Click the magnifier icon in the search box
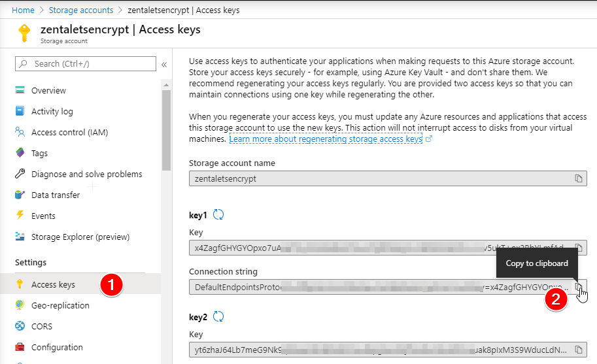Screen dimensions: 597x364 click(24, 63)
